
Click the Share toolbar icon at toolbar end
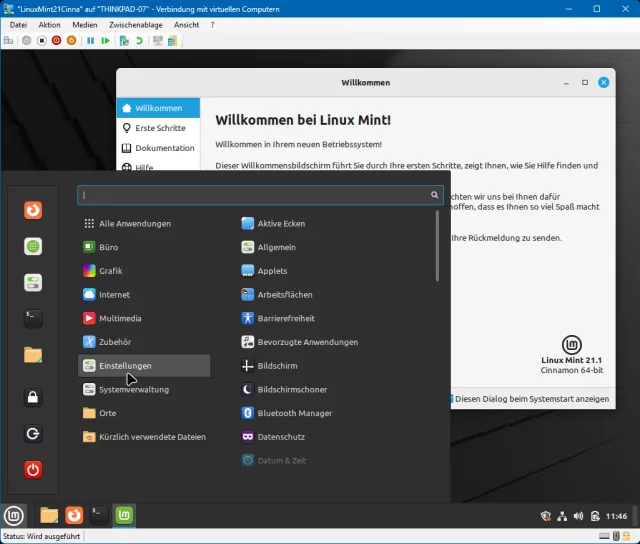point(173,40)
